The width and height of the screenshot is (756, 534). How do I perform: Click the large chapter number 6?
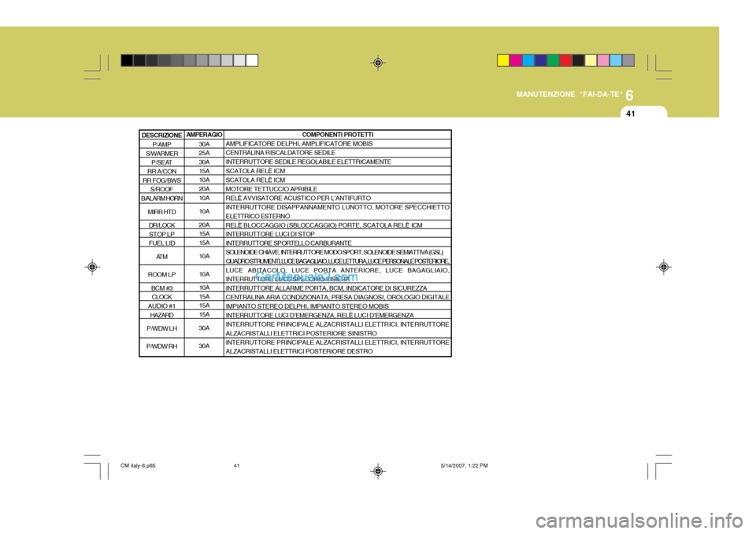(629, 95)
